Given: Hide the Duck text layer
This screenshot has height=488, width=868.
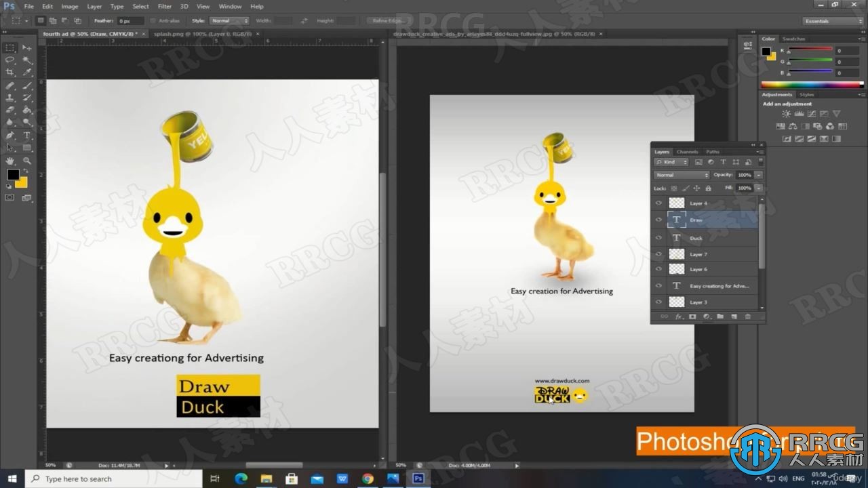Looking at the screenshot, I should [x=658, y=238].
